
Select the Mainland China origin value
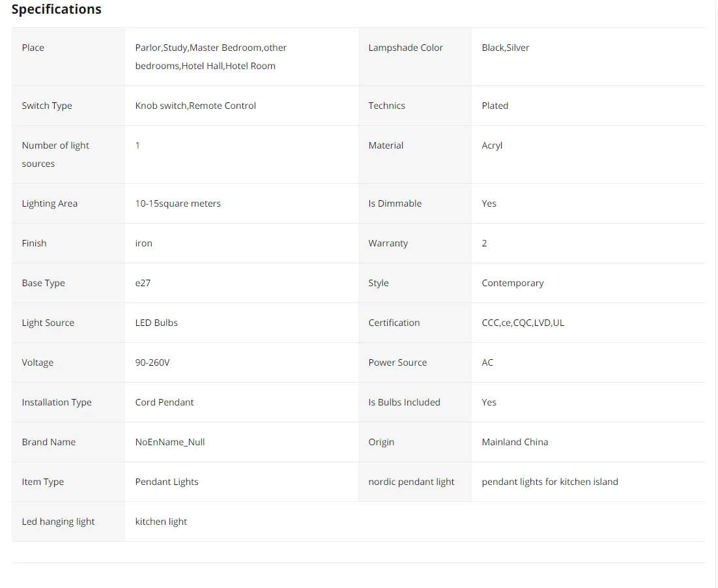coord(515,442)
